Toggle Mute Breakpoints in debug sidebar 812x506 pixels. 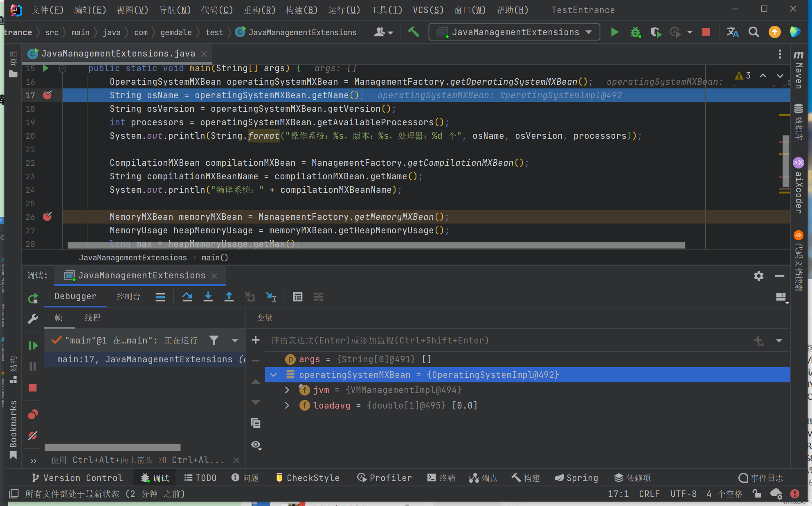33,436
